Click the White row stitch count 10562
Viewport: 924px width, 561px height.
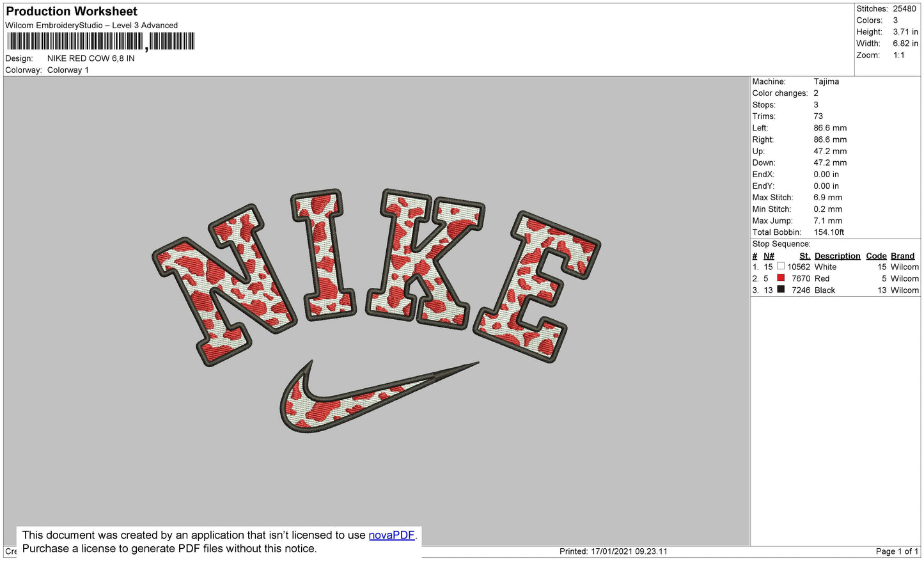[799, 267]
